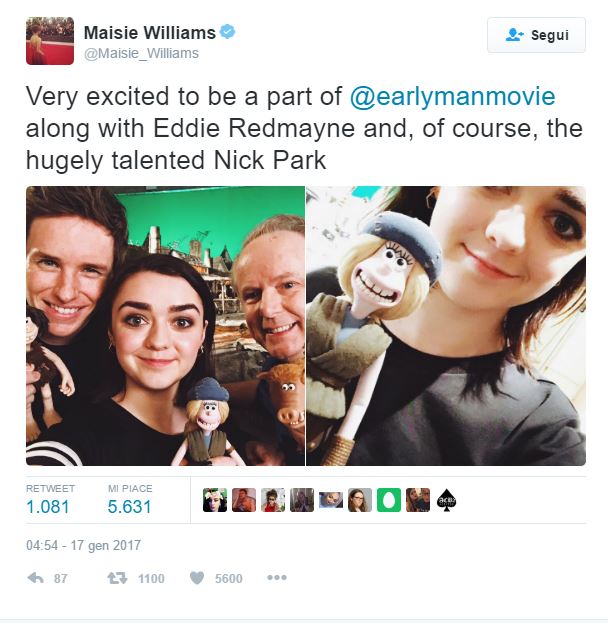Click the Maisie Williams display name
Viewport: 608px width, 623px height.
point(149,33)
